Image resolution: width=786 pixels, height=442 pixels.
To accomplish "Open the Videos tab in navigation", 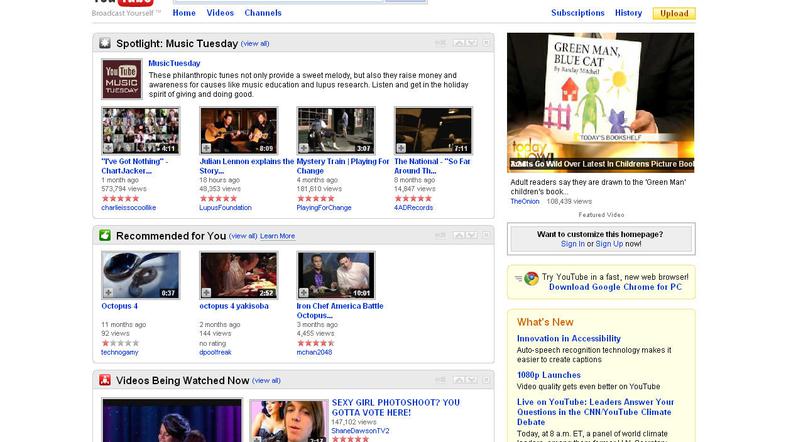I will (x=220, y=13).
